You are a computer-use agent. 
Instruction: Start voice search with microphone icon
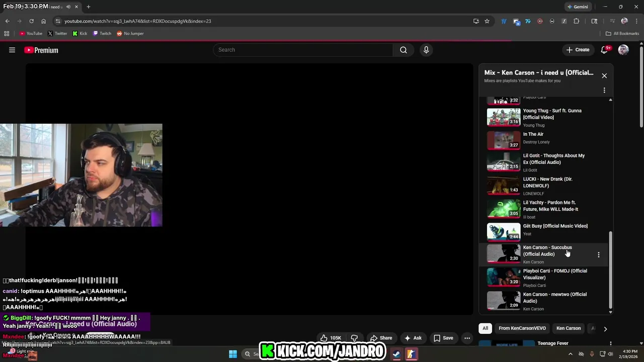tap(426, 50)
